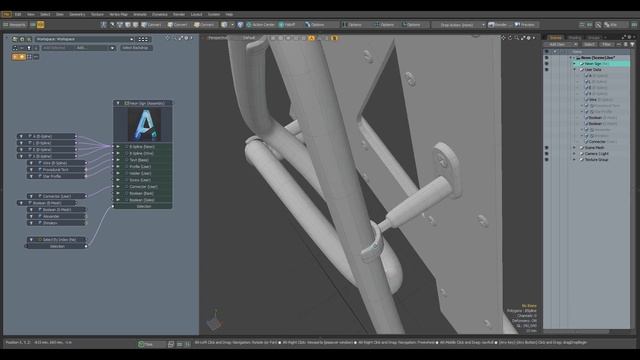Open the Edit menu

[18, 14]
